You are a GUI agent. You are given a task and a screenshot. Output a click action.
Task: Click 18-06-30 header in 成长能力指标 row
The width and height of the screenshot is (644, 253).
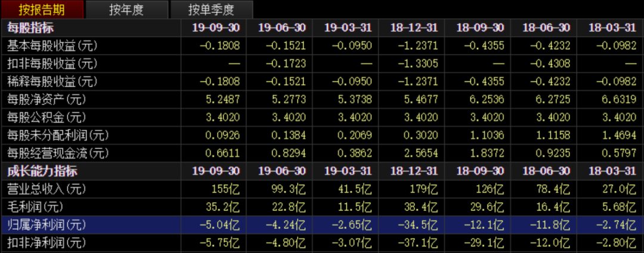[x=546, y=171]
